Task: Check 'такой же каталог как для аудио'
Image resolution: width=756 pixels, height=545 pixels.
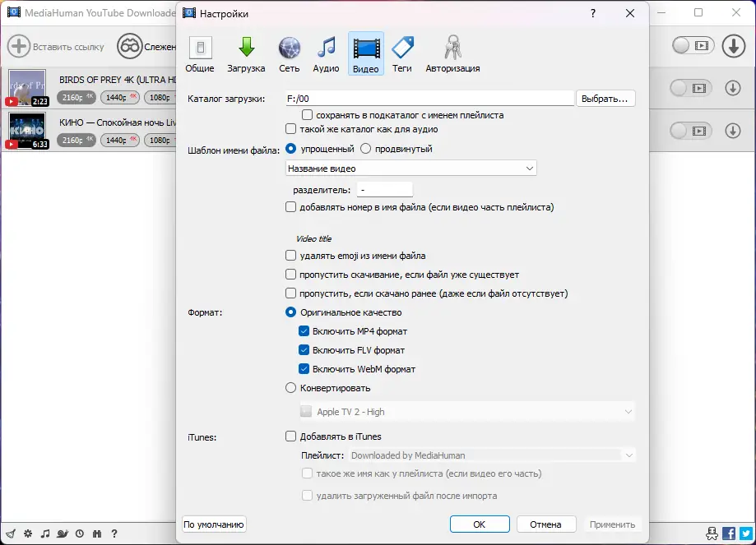Action: pos(290,129)
